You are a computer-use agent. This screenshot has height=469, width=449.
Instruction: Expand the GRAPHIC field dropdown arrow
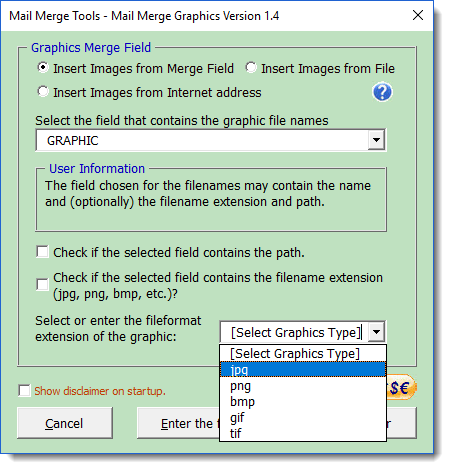[376, 140]
